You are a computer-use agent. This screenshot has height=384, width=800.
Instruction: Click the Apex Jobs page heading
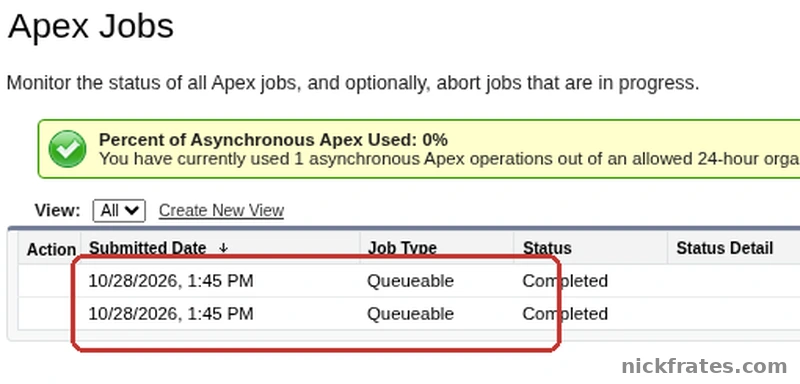click(91, 27)
